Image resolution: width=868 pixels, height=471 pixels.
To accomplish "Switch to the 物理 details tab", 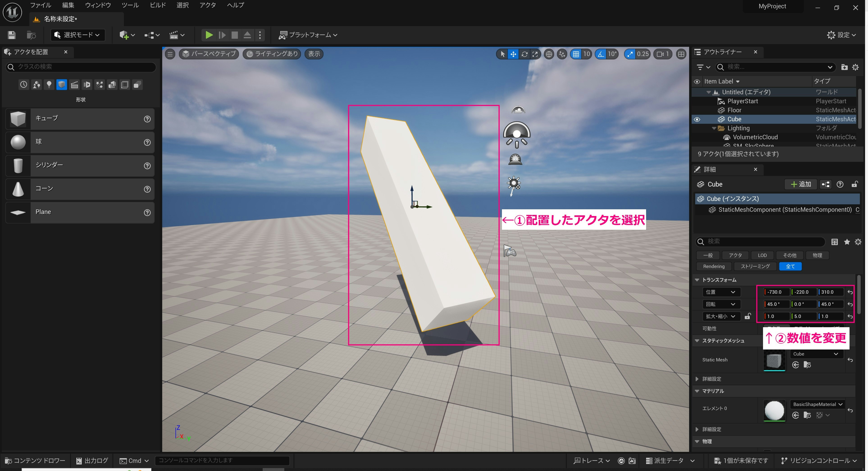I will (x=818, y=255).
